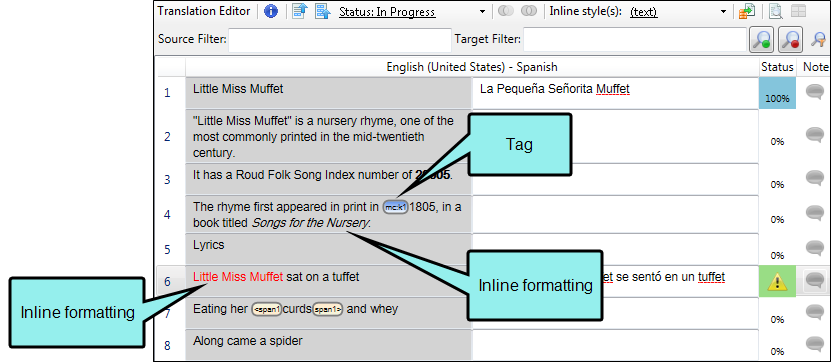The height and width of the screenshot is (362, 831).
Task: Click the orange boxes green-arrow toolbar icon
Action: [747, 12]
